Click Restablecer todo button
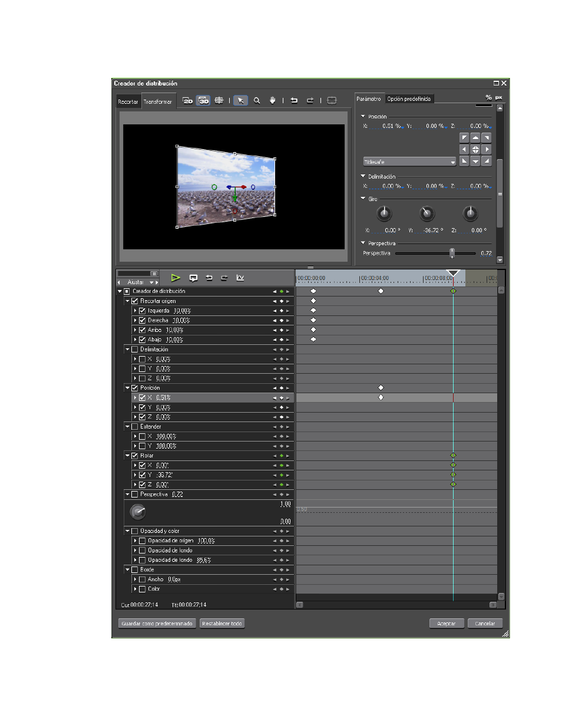Screen dimensions: 562x728 pos(222,623)
